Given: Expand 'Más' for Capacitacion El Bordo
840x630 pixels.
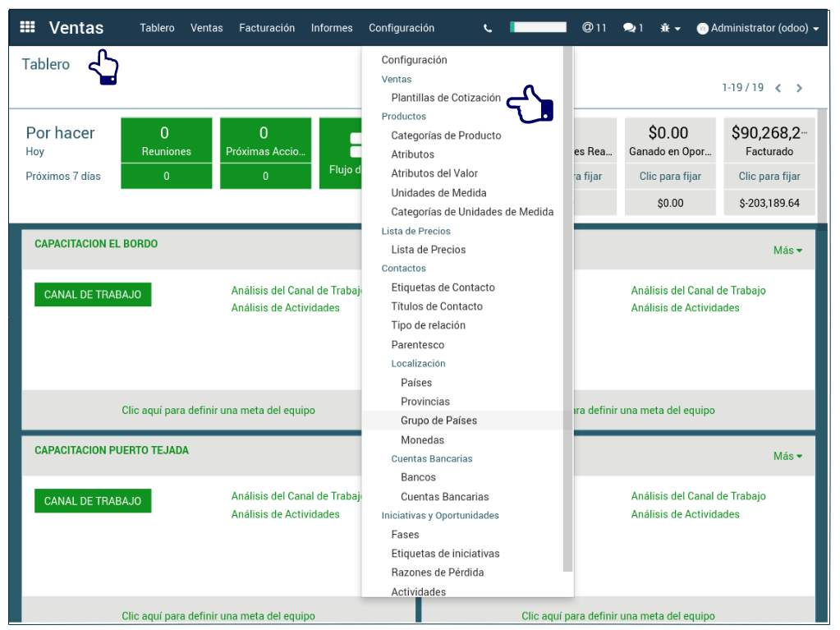Looking at the screenshot, I should (x=787, y=250).
